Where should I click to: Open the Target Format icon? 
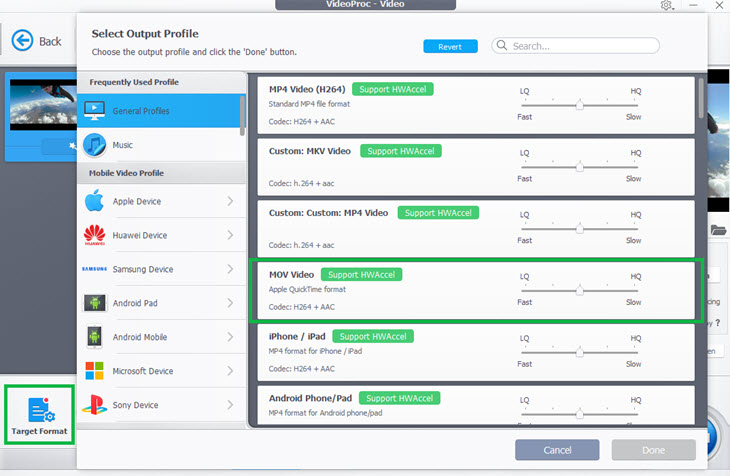pyautogui.click(x=39, y=410)
